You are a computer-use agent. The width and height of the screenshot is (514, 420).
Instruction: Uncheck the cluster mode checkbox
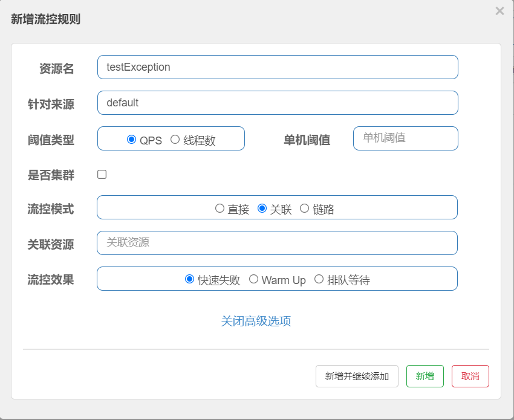[x=102, y=174]
